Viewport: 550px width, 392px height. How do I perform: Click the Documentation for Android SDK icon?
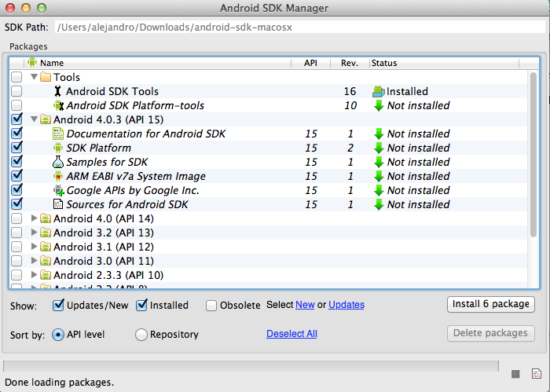(x=58, y=134)
